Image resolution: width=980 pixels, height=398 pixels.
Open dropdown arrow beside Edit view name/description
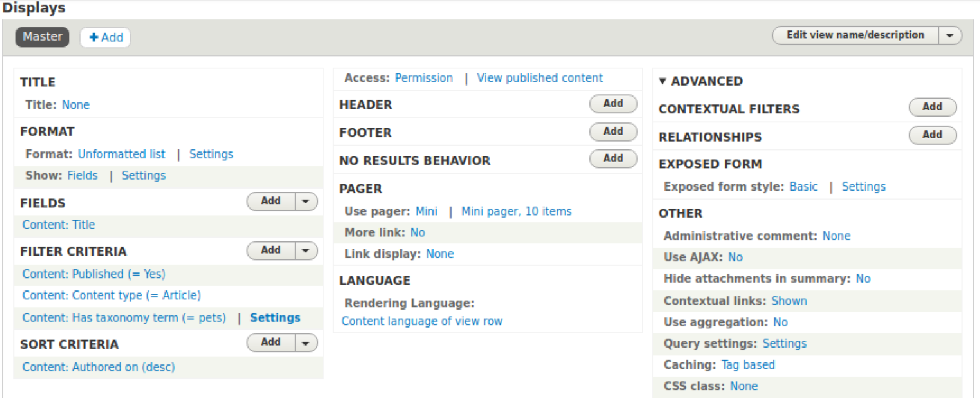(x=950, y=35)
